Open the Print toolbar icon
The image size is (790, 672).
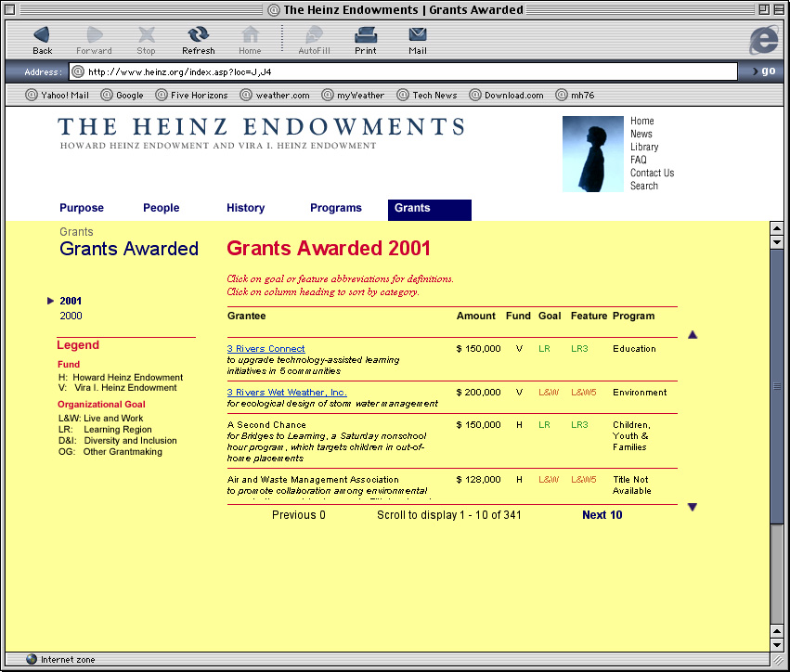(x=366, y=35)
